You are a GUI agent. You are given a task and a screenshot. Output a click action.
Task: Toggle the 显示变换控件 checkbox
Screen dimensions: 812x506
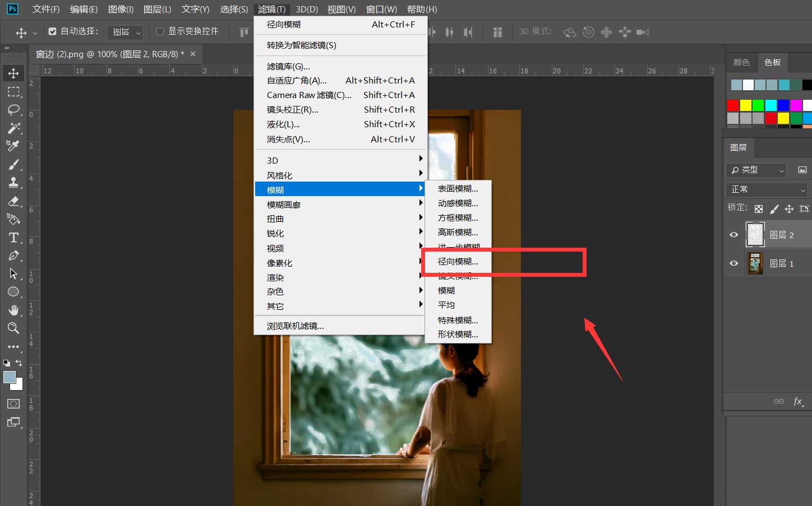point(160,31)
